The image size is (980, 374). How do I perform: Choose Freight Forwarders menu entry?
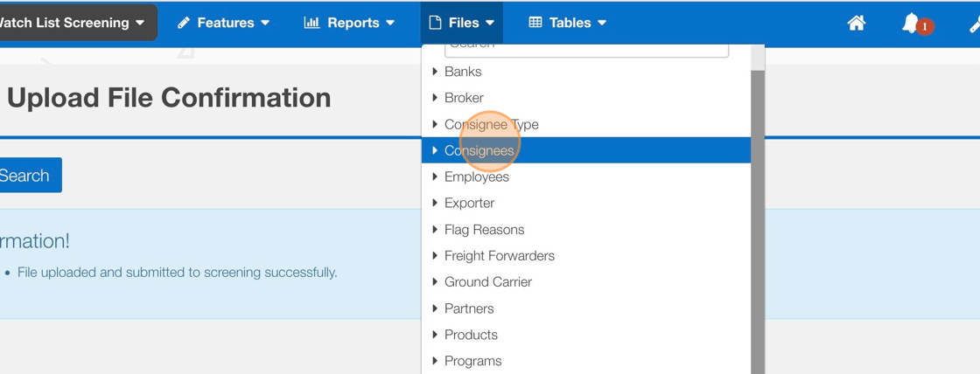click(500, 256)
